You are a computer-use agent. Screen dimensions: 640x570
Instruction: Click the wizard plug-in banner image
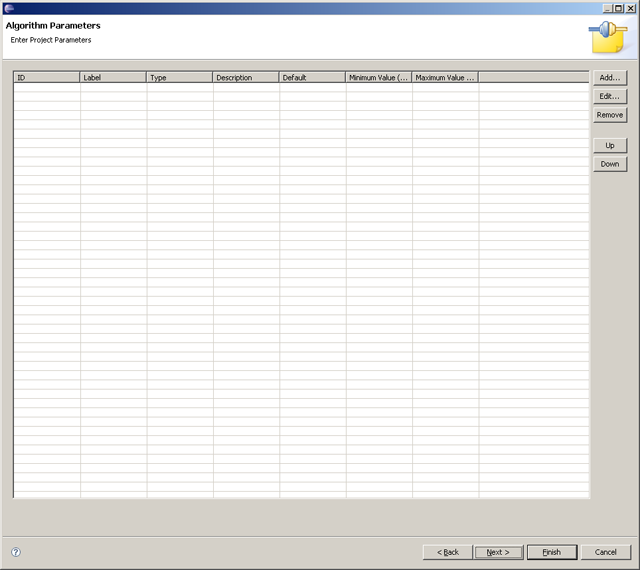(x=608, y=37)
